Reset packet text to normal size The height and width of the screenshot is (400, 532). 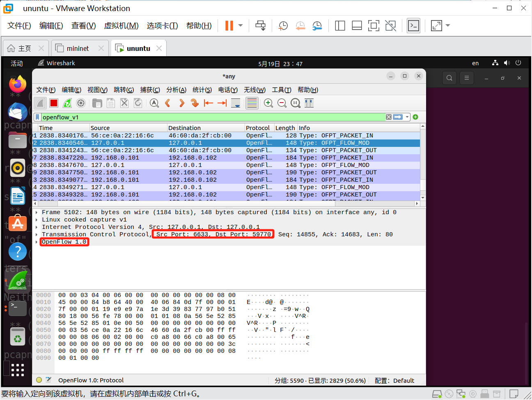click(296, 103)
